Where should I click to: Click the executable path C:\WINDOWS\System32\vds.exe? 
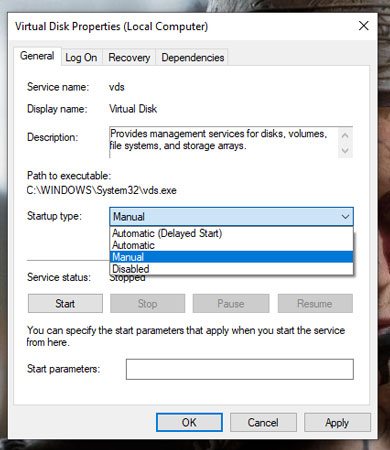click(x=102, y=190)
